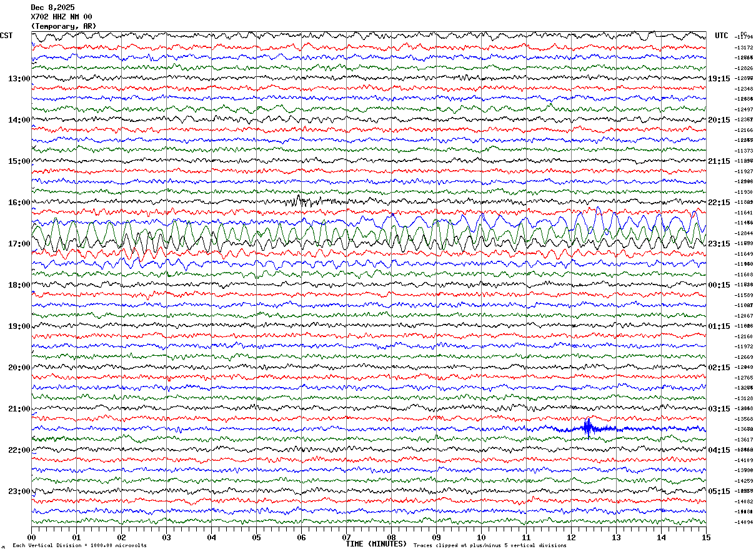Select the 16:00 CST hour label
756x554 pixels.
click(19, 203)
